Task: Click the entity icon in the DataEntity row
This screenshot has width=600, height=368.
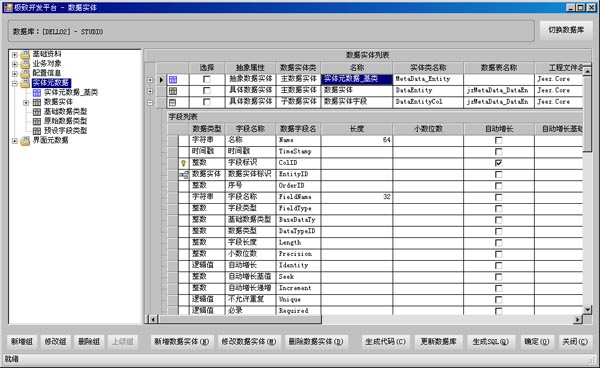Action: 173,91
